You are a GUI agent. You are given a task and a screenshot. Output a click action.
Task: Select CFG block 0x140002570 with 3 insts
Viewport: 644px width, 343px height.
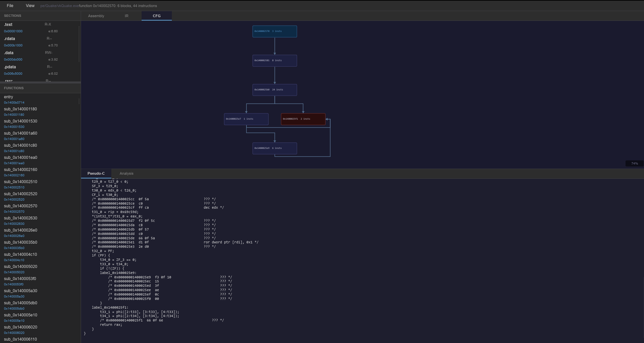pyautogui.click(x=275, y=31)
